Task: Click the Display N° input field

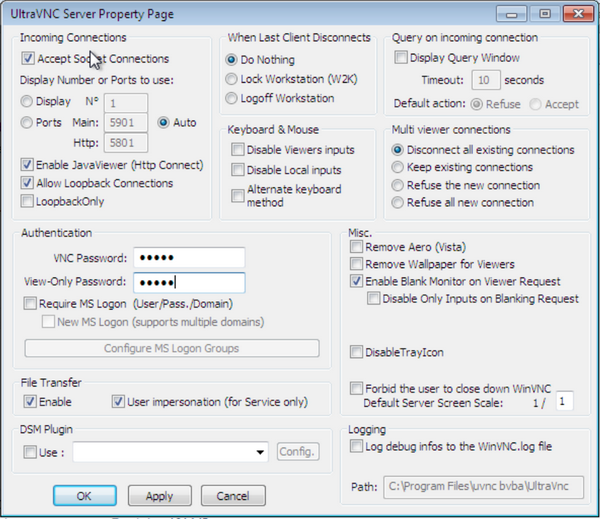Action: [x=126, y=103]
